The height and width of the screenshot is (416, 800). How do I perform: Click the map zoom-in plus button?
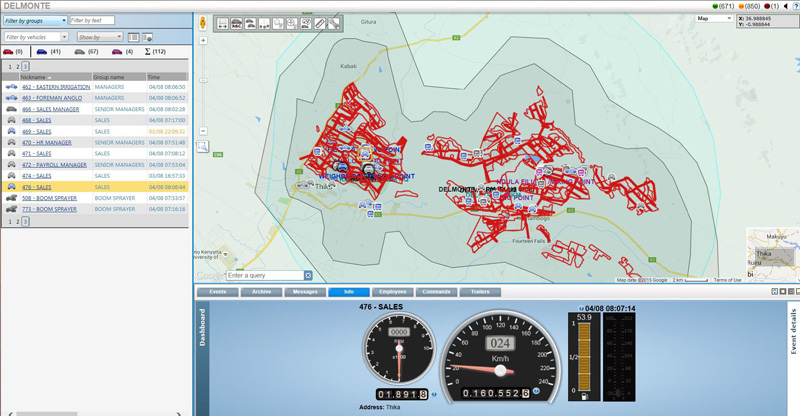click(203, 41)
